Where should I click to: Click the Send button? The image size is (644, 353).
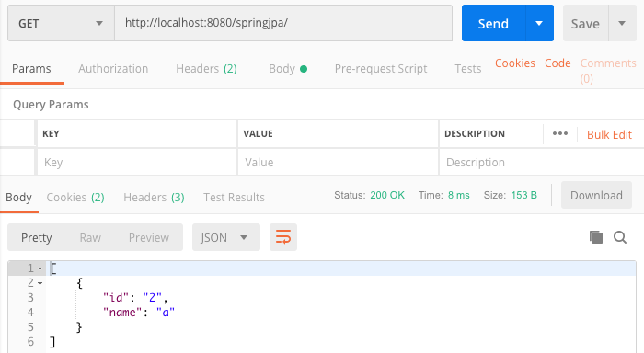pyautogui.click(x=493, y=23)
